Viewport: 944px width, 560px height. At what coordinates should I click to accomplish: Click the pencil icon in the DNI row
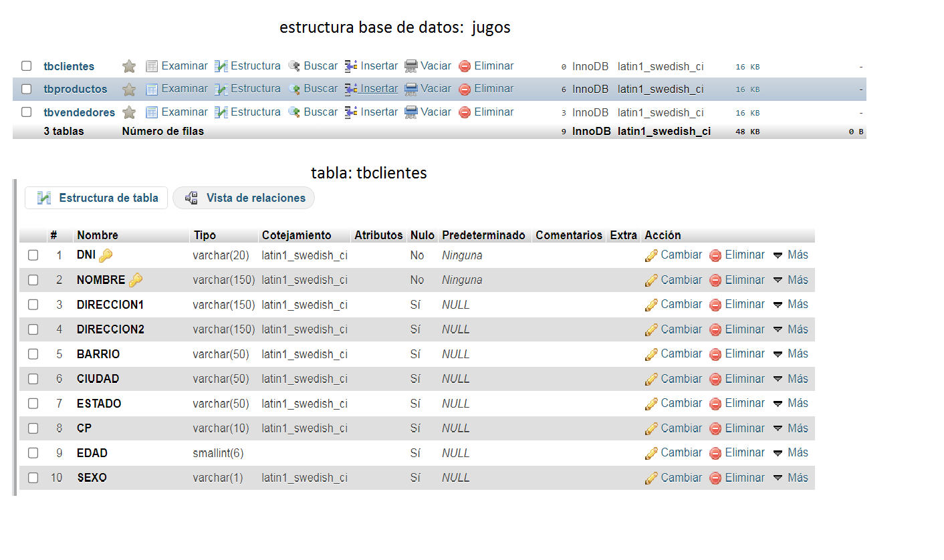coord(651,255)
